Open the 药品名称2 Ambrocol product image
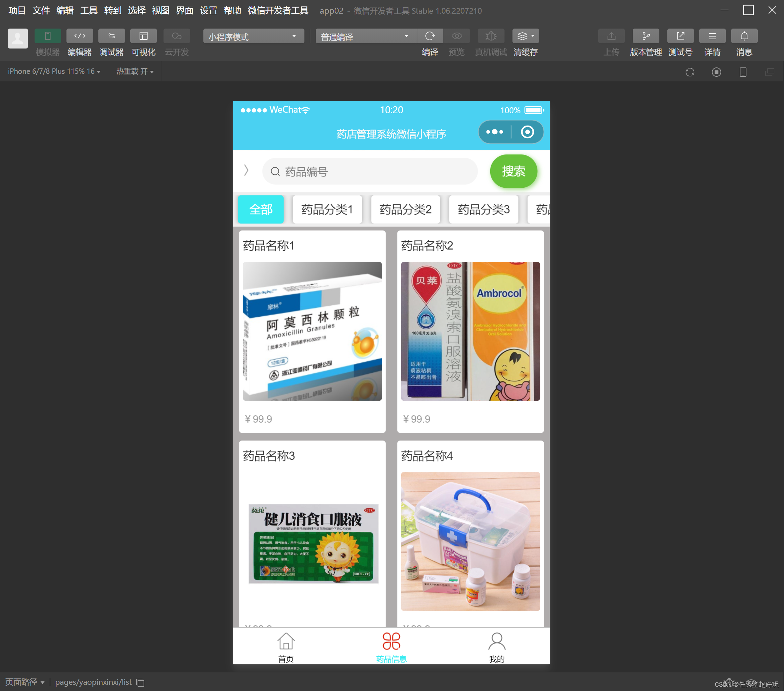 coord(470,331)
